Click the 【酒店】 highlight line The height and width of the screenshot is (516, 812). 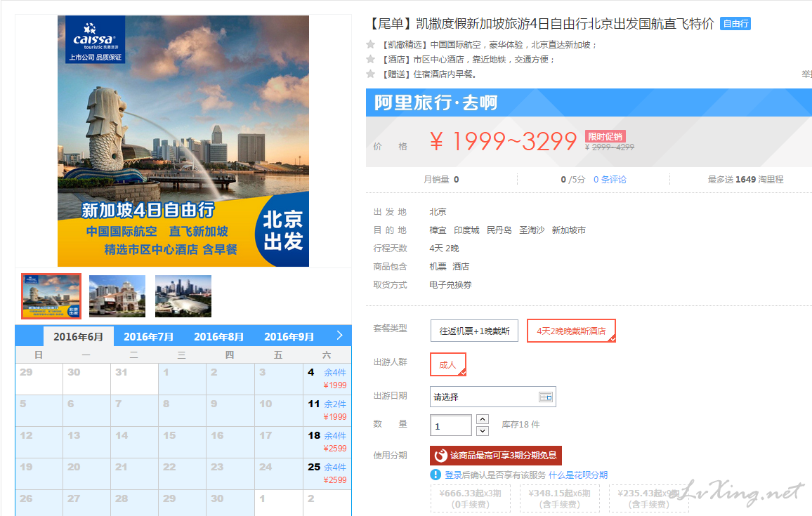coord(468,60)
